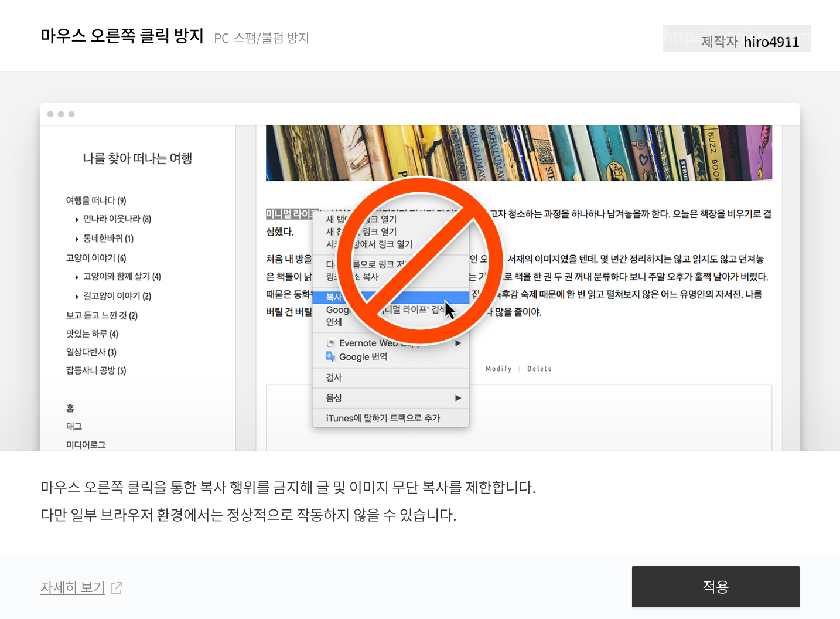Open the Evernote Web Clipper submenu arrow

(458, 343)
